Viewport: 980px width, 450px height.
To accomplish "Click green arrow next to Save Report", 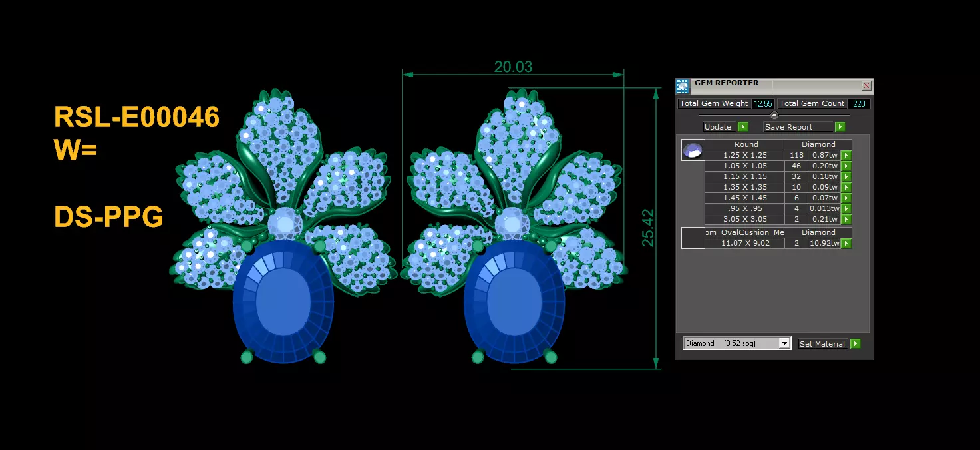I will (x=840, y=127).
